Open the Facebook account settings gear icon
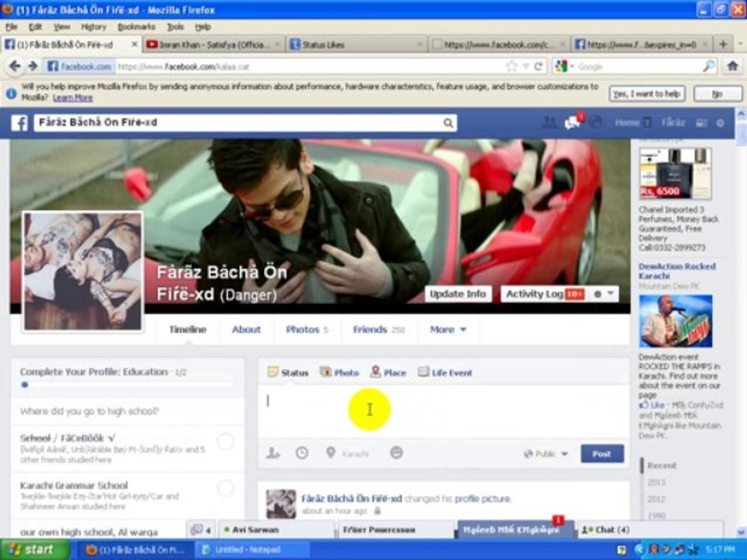This screenshot has width=747, height=560. 721,123
